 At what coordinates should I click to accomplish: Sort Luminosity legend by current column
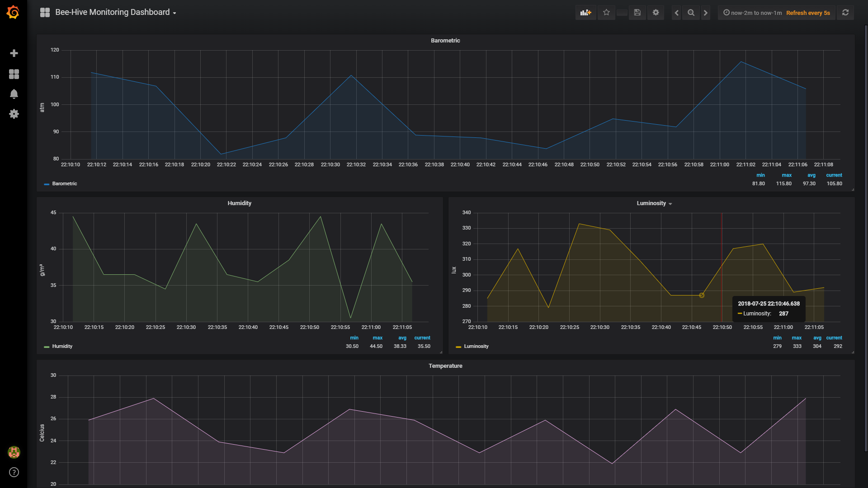point(834,338)
